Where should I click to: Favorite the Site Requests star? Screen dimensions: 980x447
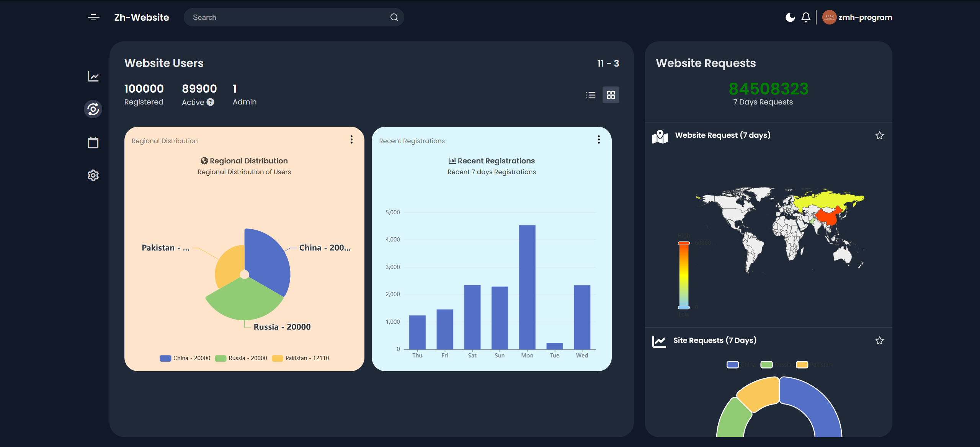pos(879,341)
